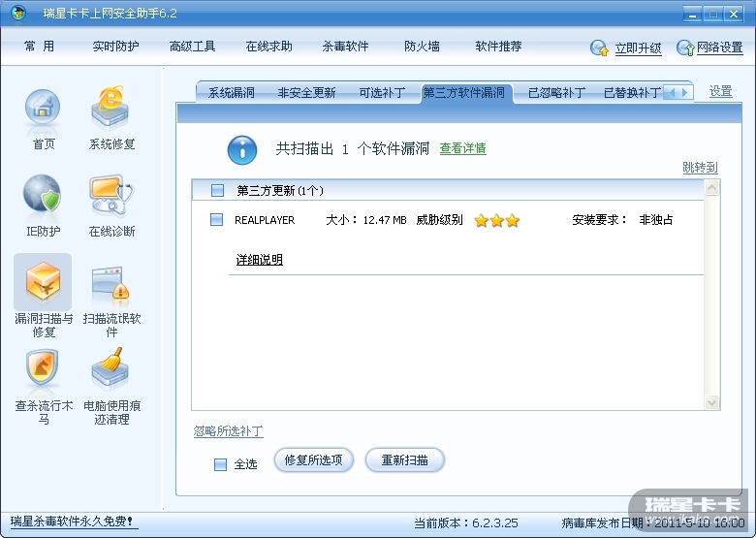The height and width of the screenshot is (538, 756).
Task: Click the 大小: 12.47 MB text
Action: (366, 220)
